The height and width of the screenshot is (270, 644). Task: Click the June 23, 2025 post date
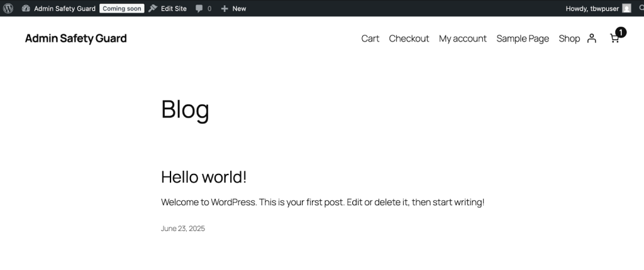coord(183,229)
